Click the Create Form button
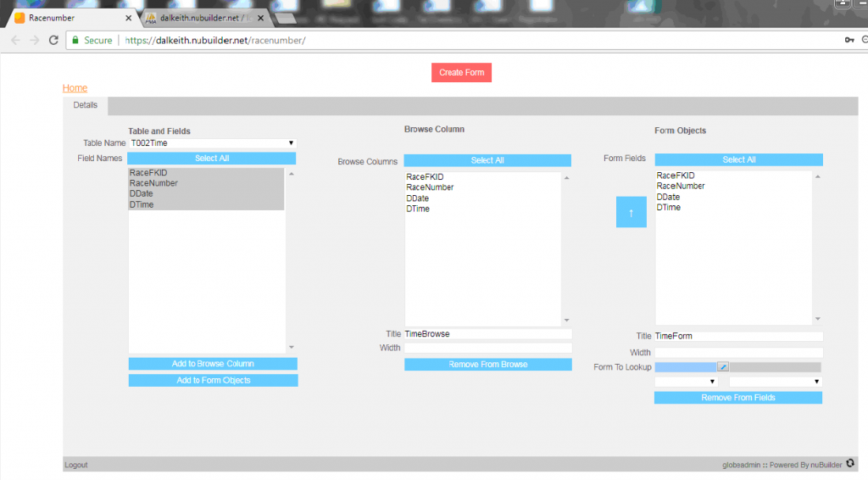 pyautogui.click(x=462, y=73)
